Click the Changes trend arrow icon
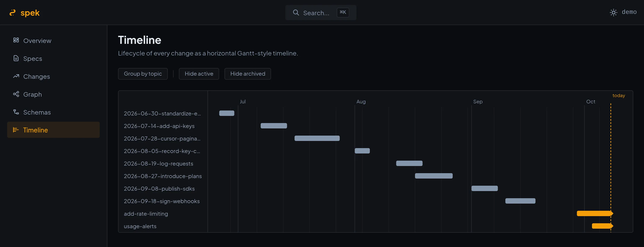The image size is (644, 247). click(x=16, y=76)
